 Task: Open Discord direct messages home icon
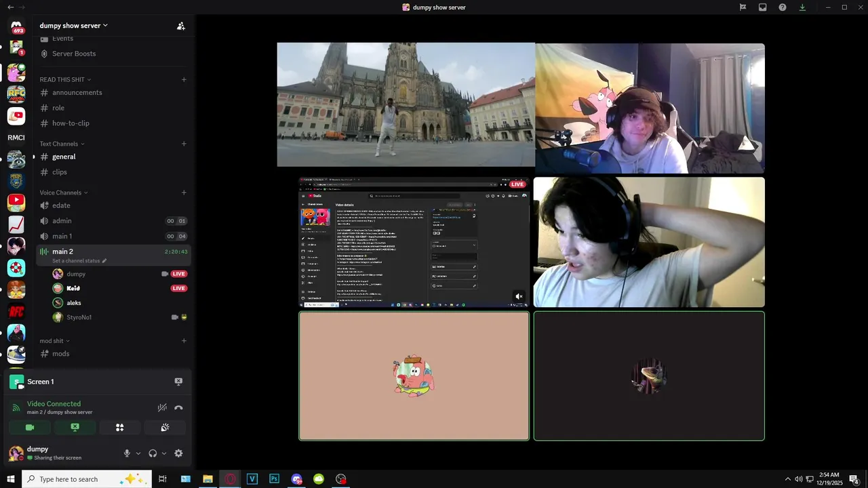coord(16,26)
